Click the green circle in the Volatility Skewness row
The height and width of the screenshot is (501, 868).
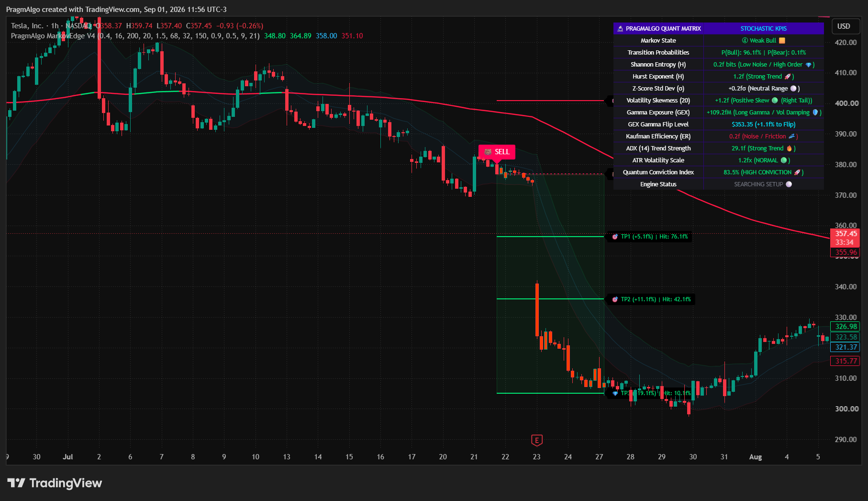(x=775, y=101)
